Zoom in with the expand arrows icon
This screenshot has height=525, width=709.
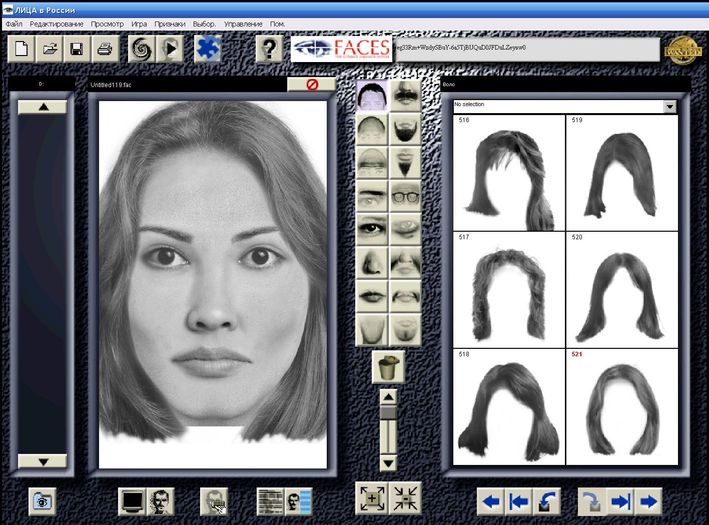pyautogui.click(x=372, y=498)
